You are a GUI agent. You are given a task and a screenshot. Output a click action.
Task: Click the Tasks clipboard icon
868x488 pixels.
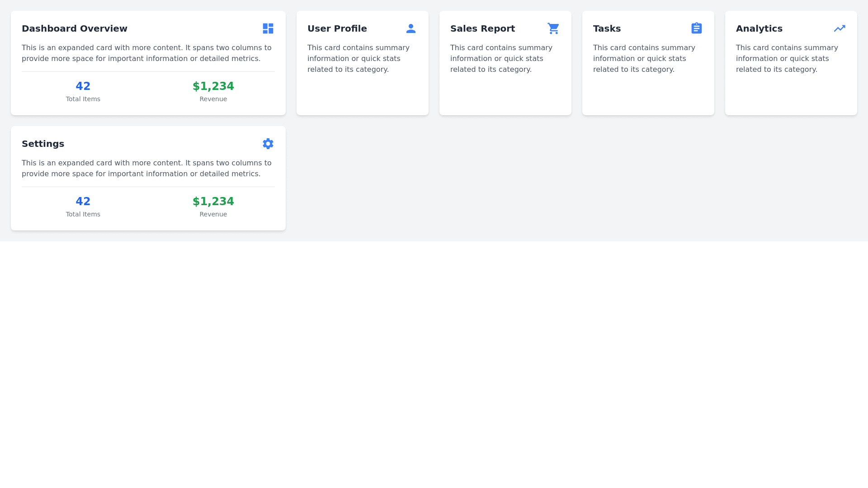pos(696,28)
